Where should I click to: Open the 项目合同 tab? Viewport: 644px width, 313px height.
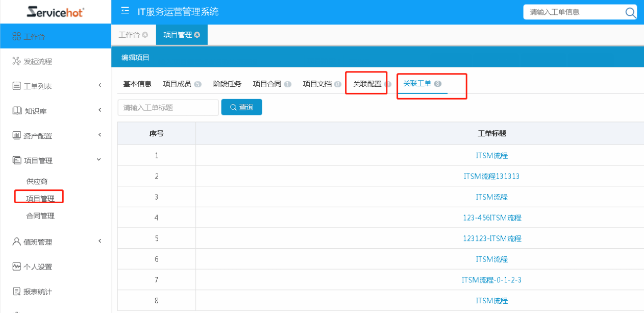(x=267, y=84)
